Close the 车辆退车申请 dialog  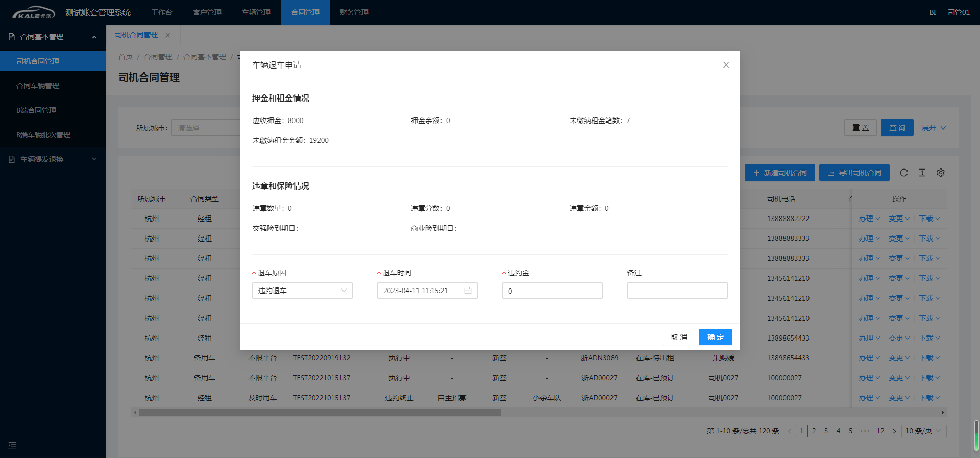tap(726, 65)
